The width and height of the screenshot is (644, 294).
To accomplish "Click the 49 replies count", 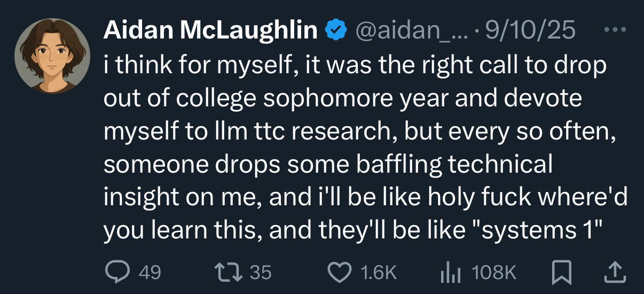I will tap(150, 273).
